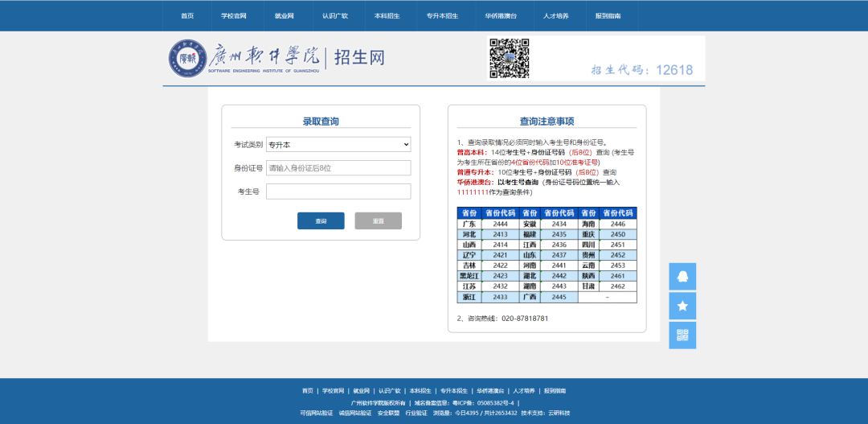
Task: Select 专升本招生 in the top menu
Action: click(442, 16)
